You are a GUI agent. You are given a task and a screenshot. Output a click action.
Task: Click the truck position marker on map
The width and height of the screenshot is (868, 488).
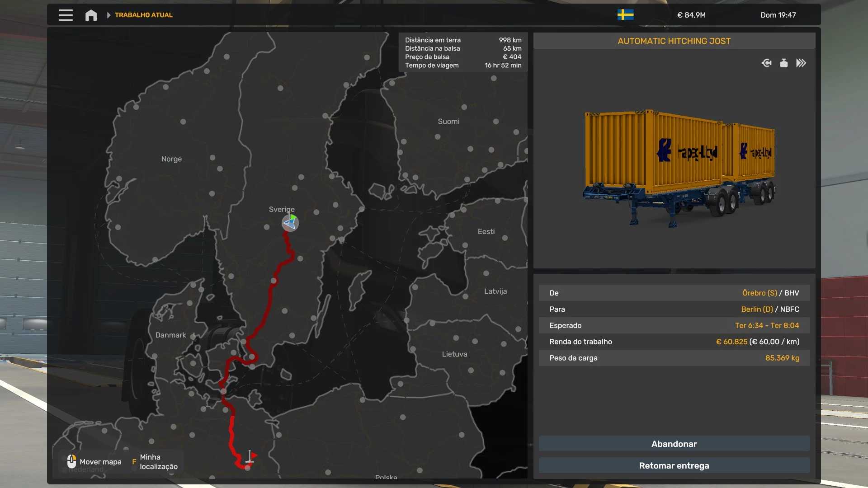(290, 223)
